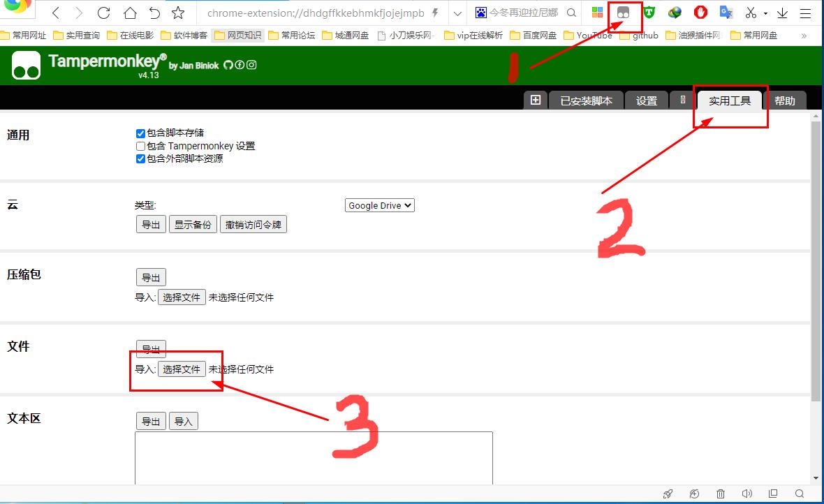Viewport: 824px width, 504px height.
Task: Enable the 包含 Tampermonkey 设置 checkbox
Action: pyautogui.click(x=140, y=146)
